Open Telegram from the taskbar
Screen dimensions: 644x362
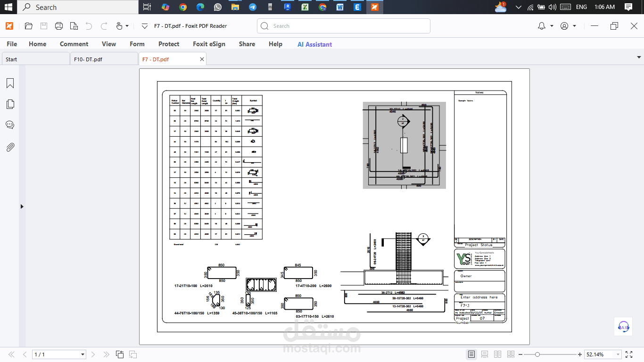[x=253, y=7]
